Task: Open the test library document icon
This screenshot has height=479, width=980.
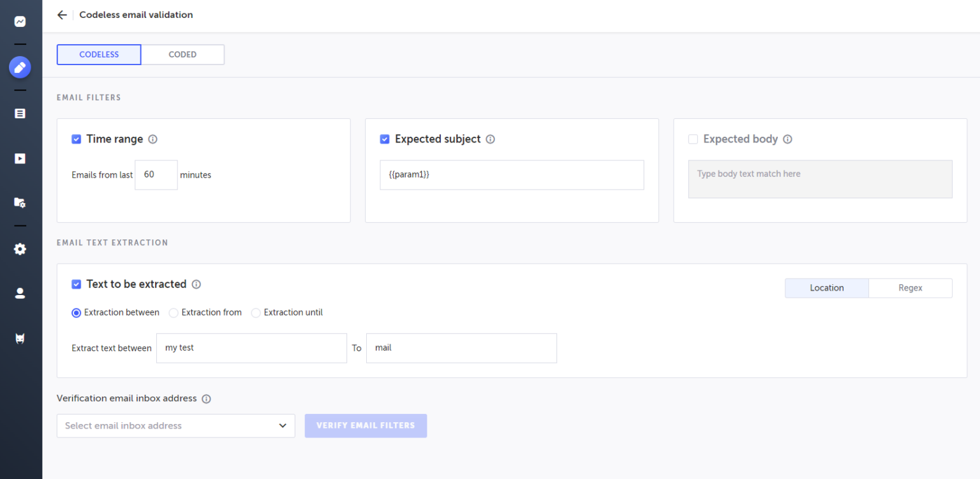Action: 20,113
